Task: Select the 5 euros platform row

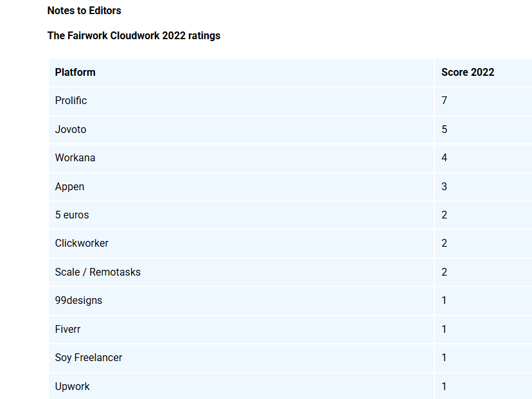Action: pyautogui.click(x=72, y=215)
